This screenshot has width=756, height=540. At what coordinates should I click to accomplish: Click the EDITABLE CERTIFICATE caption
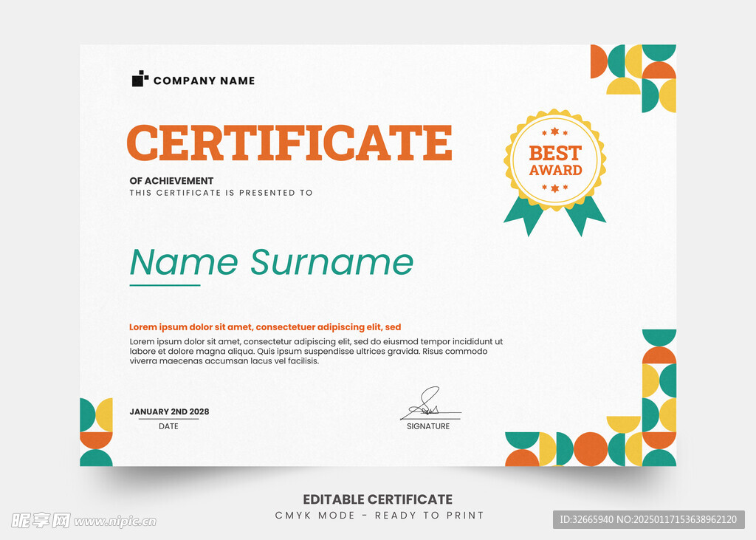coord(378,499)
